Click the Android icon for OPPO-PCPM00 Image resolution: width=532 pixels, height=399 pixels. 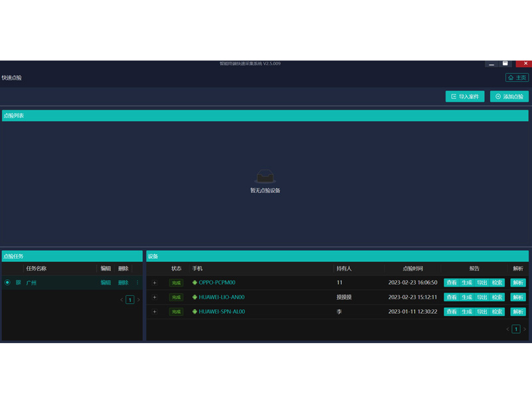tap(195, 283)
